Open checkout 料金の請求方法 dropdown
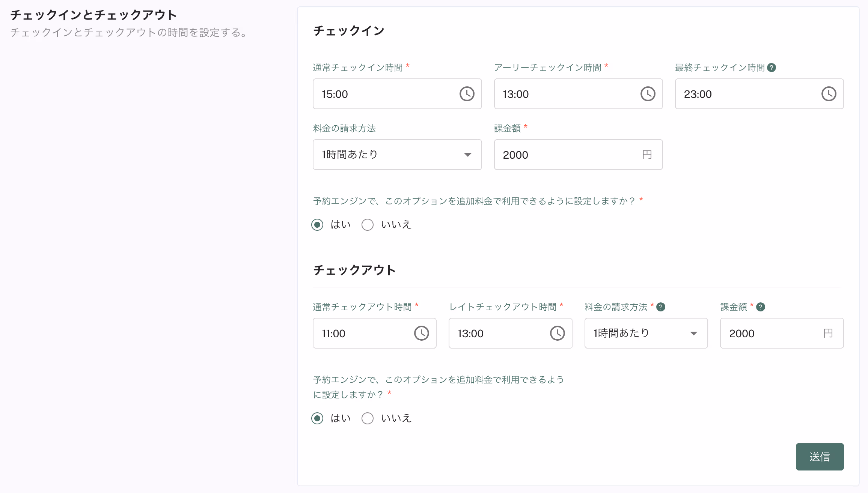The width and height of the screenshot is (868, 493). pos(646,333)
